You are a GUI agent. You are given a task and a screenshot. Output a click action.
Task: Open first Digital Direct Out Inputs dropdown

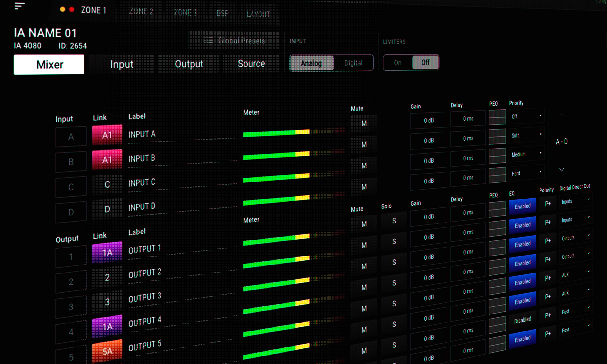(x=575, y=201)
